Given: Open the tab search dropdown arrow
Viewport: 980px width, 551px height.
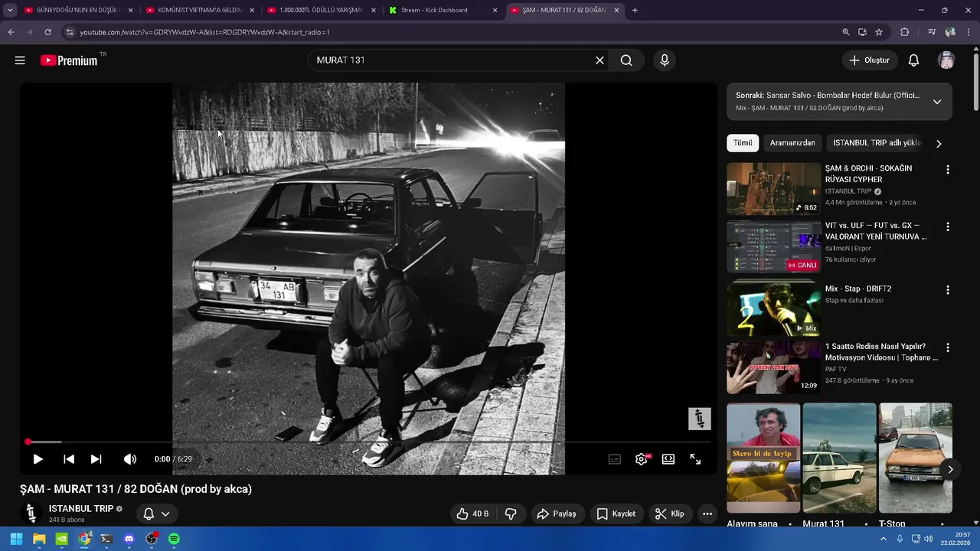Looking at the screenshot, I should [9, 10].
